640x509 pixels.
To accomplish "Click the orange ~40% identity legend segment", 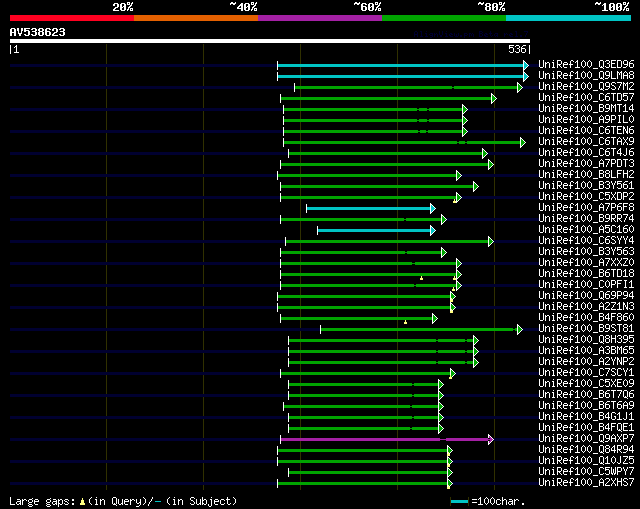I will [196, 18].
